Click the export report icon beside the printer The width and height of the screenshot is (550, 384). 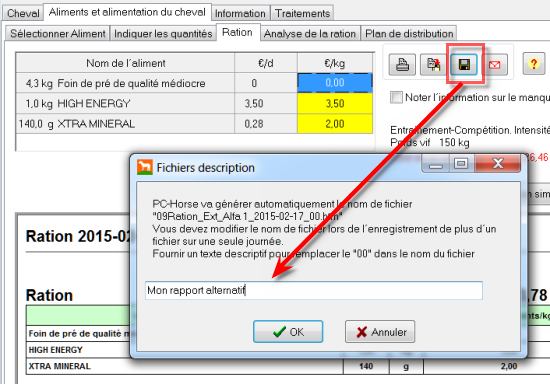(433, 65)
